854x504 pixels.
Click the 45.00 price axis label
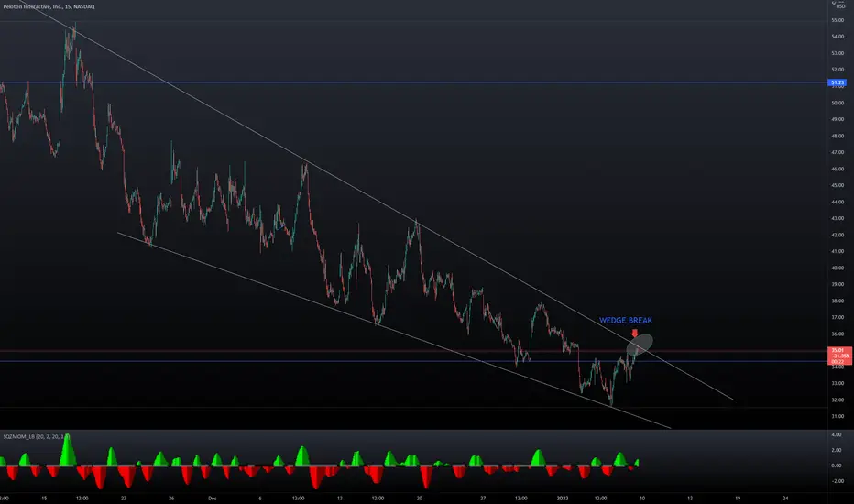point(838,185)
